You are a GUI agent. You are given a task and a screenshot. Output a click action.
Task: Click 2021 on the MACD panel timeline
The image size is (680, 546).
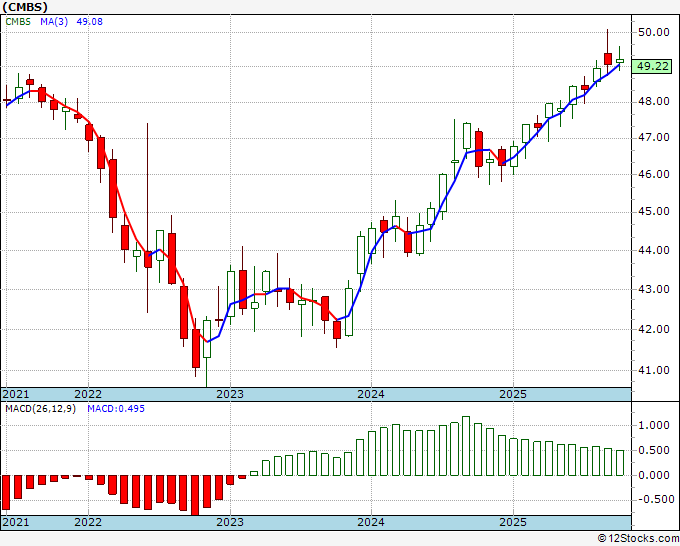pyautogui.click(x=16, y=522)
